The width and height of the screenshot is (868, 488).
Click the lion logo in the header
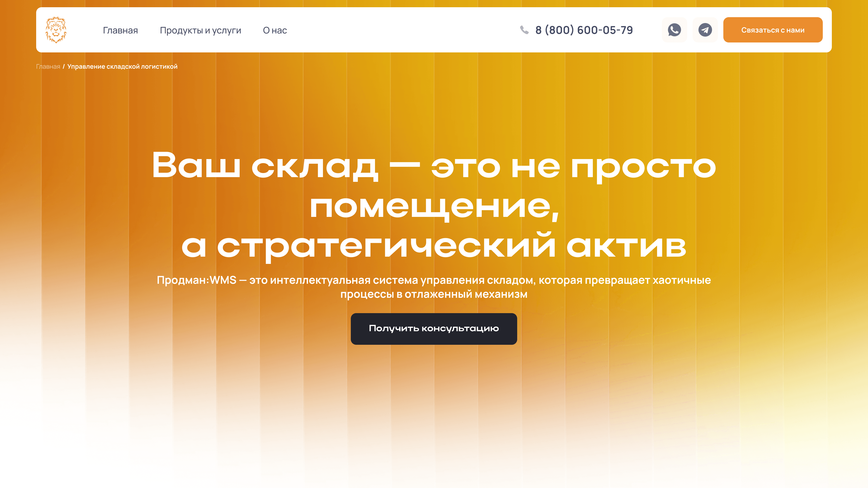coord(56,30)
